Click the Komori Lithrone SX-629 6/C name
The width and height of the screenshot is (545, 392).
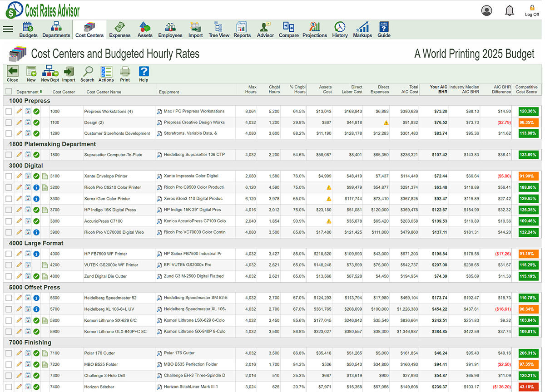(x=110, y=320)
